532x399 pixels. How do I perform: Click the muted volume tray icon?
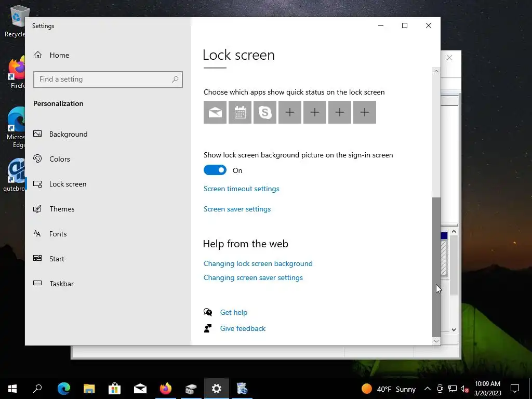(x=464, y=389)
